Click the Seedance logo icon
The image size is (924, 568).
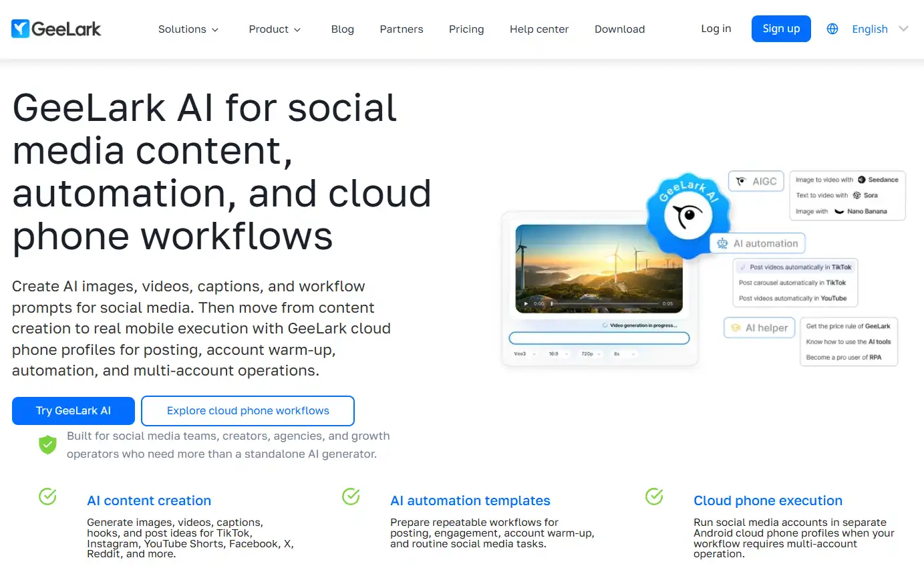point(862,180)
